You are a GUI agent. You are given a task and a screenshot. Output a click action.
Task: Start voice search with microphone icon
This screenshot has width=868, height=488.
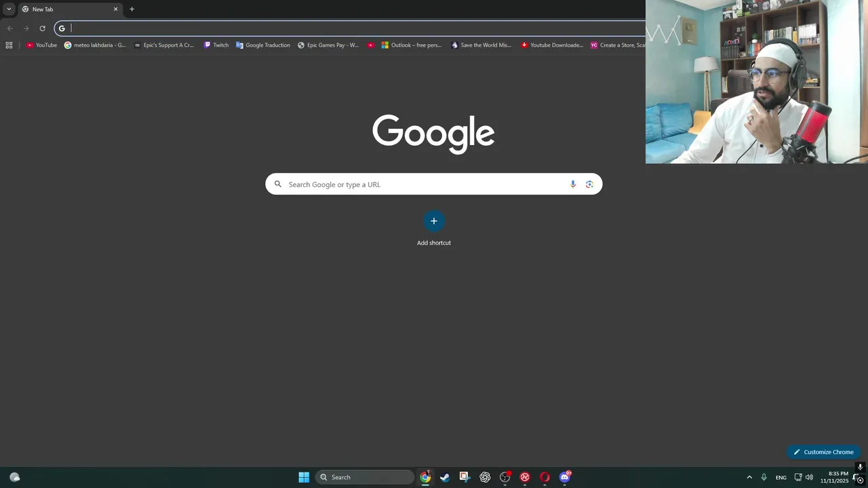tap(573, 184)
